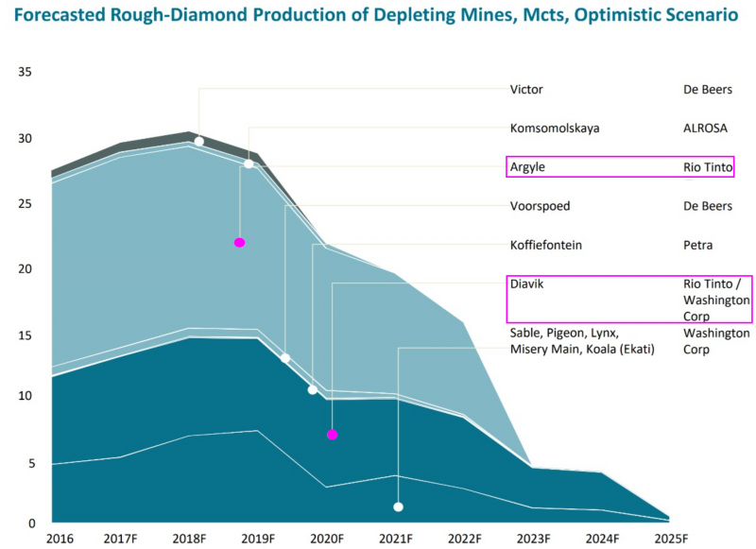Click the 2025F x-axis label
The height and width of the screenshot is (549, 756).
click(671, 539)
